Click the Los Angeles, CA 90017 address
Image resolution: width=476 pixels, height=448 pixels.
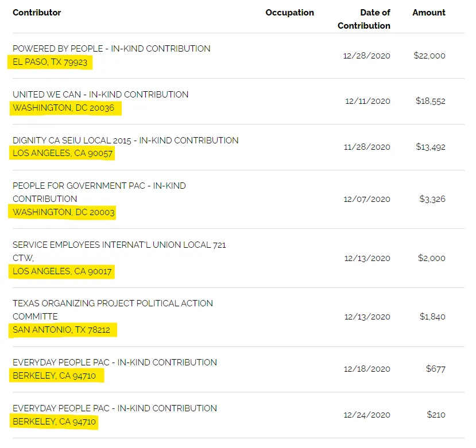pos(63,271)
